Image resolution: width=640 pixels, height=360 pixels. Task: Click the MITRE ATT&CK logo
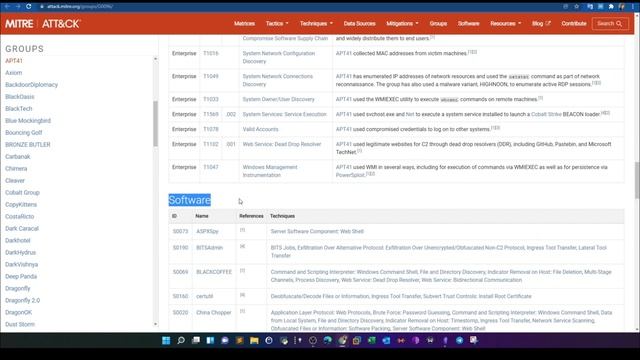[42, 24]
